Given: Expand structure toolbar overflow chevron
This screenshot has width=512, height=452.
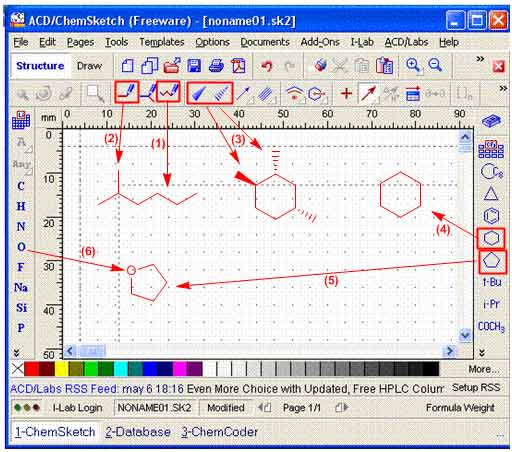Looking at the screenshot, I should [x=503, y=88].
